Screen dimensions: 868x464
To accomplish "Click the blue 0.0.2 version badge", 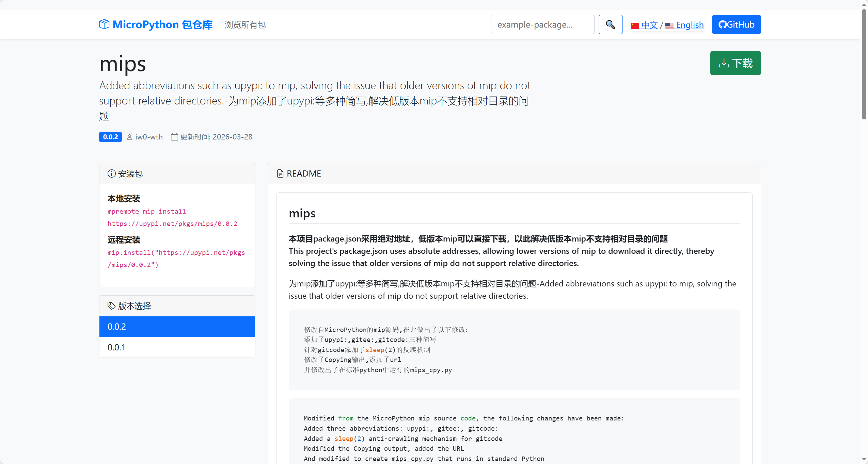I will (110, 137).
